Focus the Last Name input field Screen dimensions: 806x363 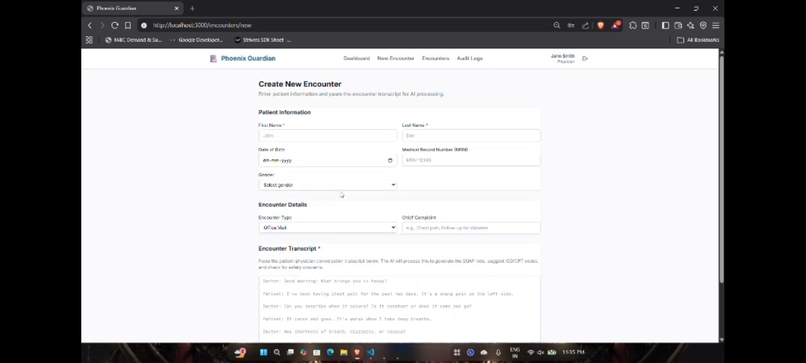[471, 136]
